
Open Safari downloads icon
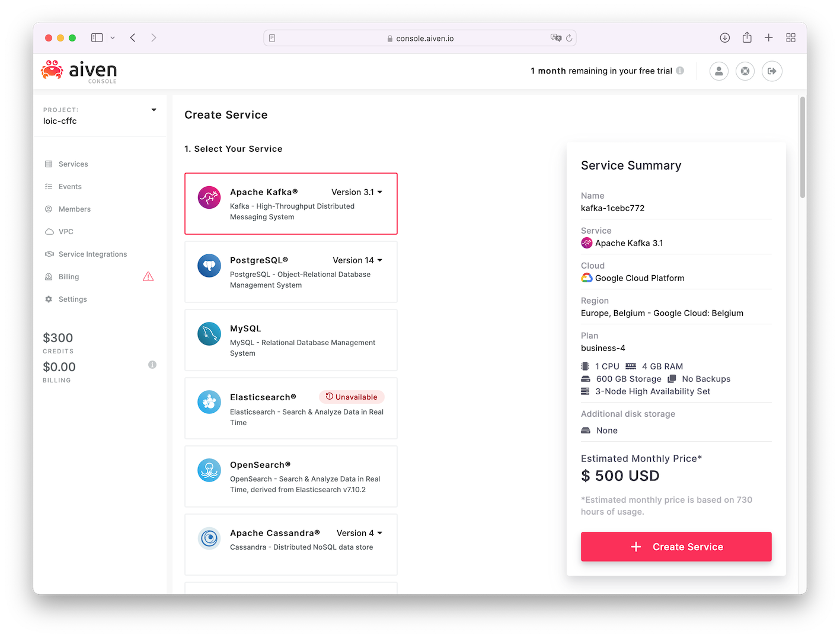[724, 38]
